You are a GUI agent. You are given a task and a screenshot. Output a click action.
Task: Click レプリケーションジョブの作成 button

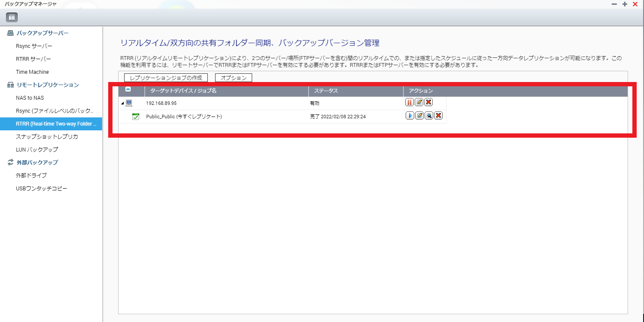coord(166,78)
